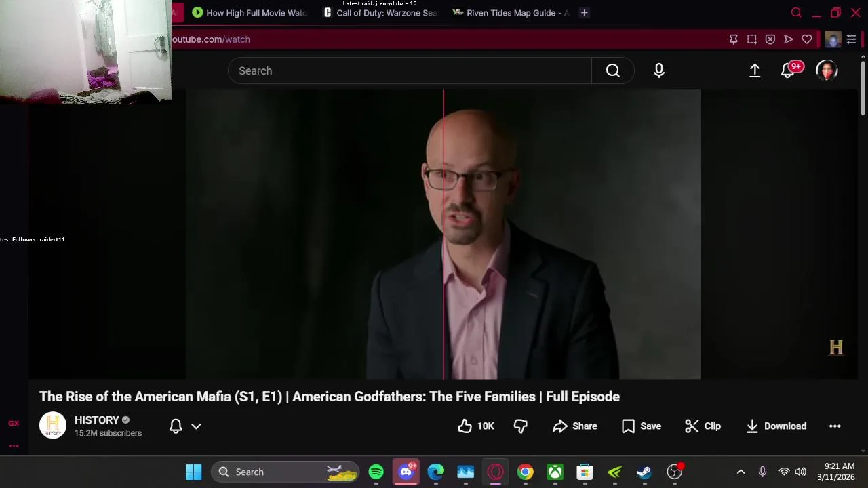This screenshot has width=868, height=488.
Task: Open Discord from the taskbar
Action: [x=406, y=472]
